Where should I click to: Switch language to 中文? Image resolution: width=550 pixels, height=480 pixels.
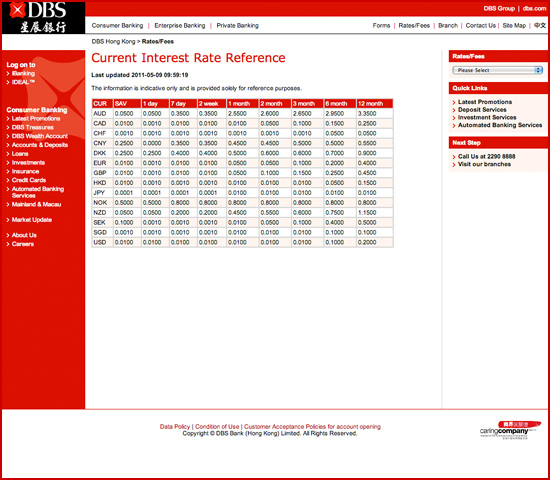point(540,26)
